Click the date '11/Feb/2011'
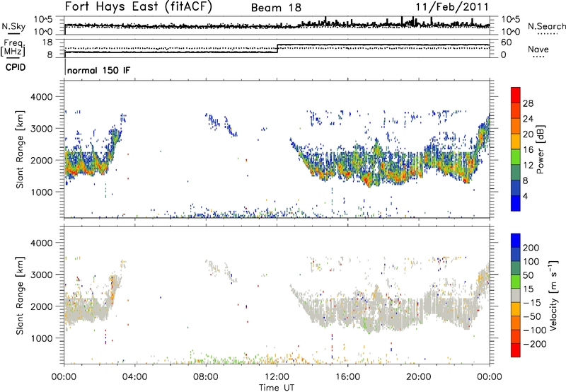The height and width of the screenshot is (392, 566). [452, 7]
